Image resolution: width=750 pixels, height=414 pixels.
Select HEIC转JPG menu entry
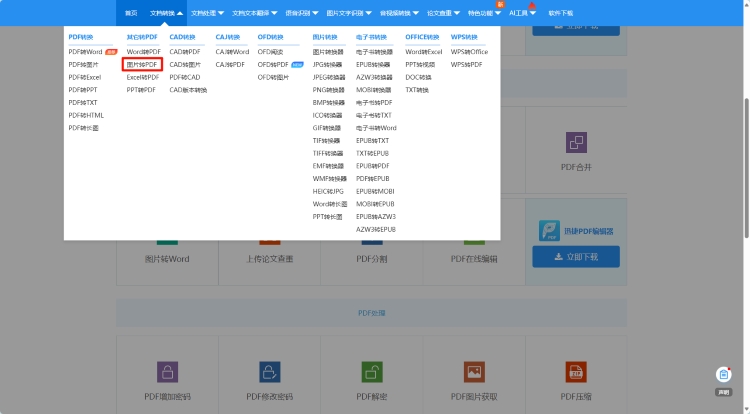[328, 191]
